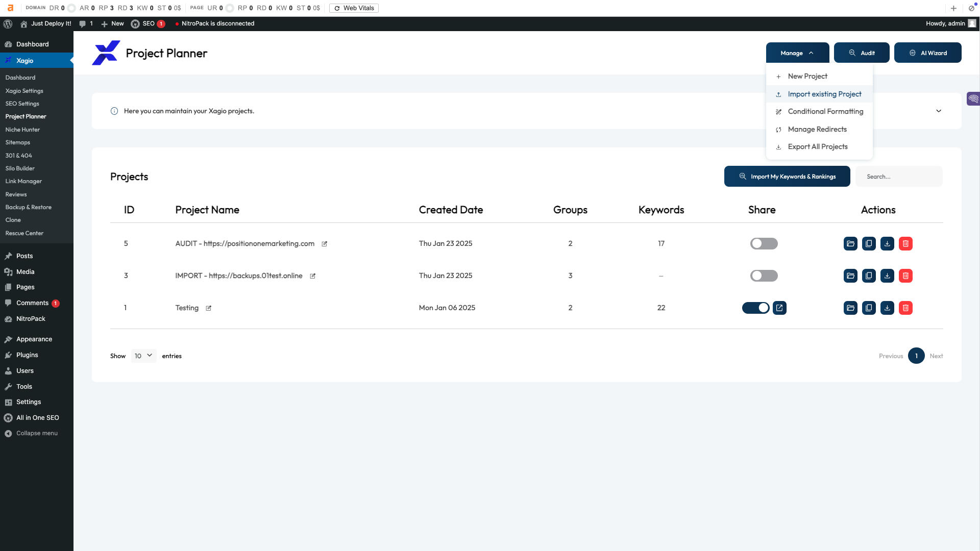Delete the IMPORT backups.01test.online project
980x551 pixels.
[x=905, y=276]
